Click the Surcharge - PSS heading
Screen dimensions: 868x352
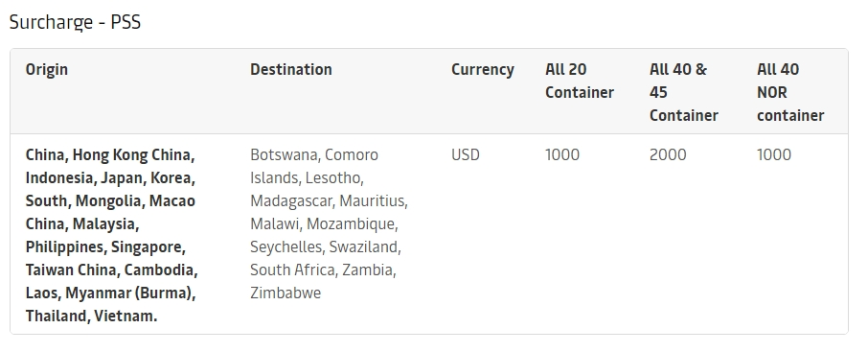76,22
